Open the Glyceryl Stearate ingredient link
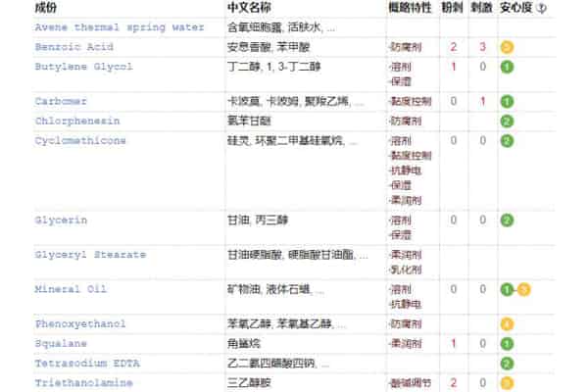The image size is (588, 392). [90, 255]
